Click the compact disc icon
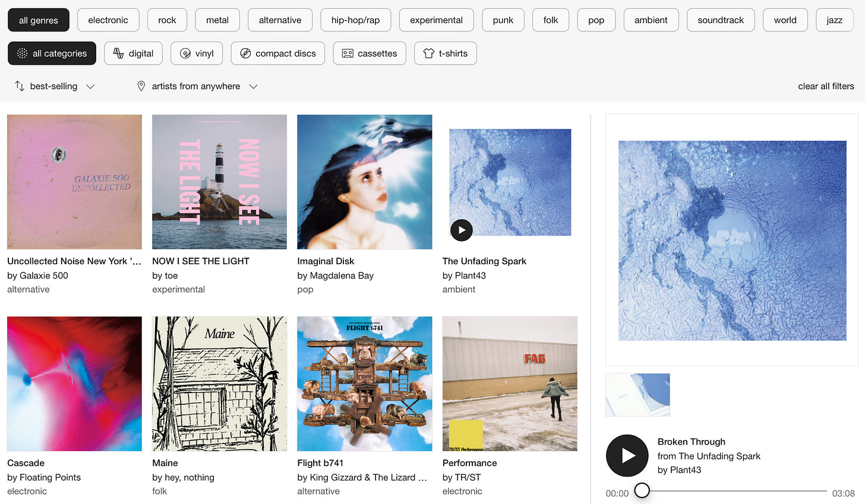865x504 pixels. (245, 53)
